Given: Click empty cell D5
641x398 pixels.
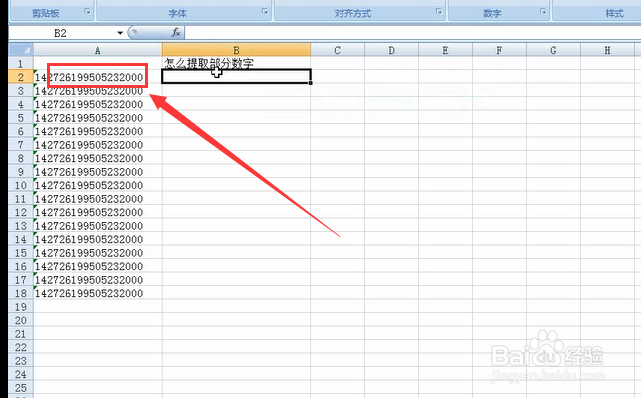Looking at the screenshot, I should [x=391, y=118].
